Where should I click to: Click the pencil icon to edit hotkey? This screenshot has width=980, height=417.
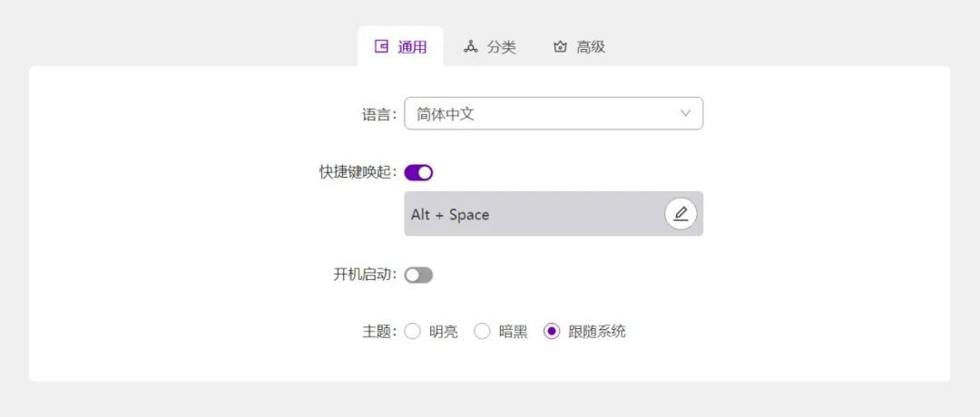pos(681,214)
